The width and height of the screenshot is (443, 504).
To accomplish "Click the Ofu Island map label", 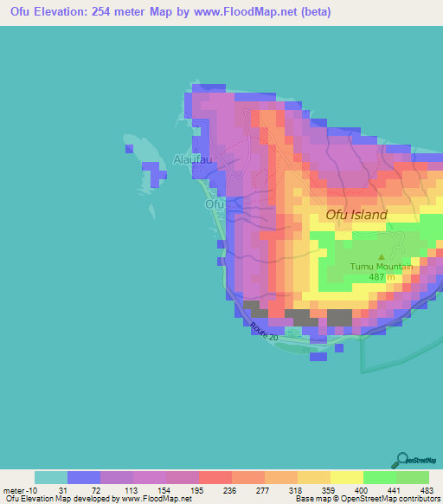I will pyautogui.click(x=356, y=215).
